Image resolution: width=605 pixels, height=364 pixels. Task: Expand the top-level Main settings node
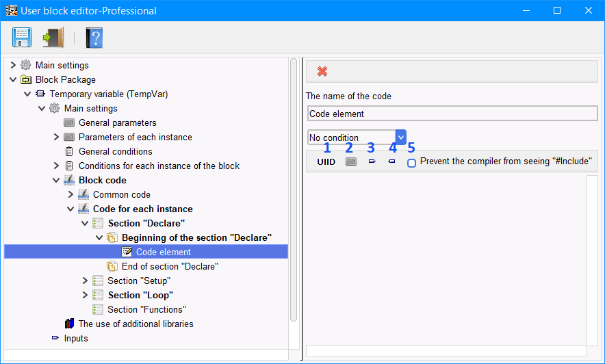click(13, 65)
